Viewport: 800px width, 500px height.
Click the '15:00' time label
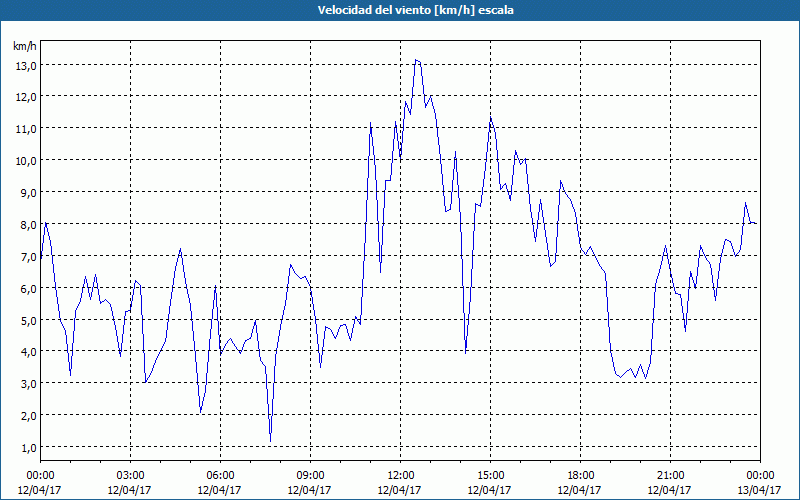[490, 476]
